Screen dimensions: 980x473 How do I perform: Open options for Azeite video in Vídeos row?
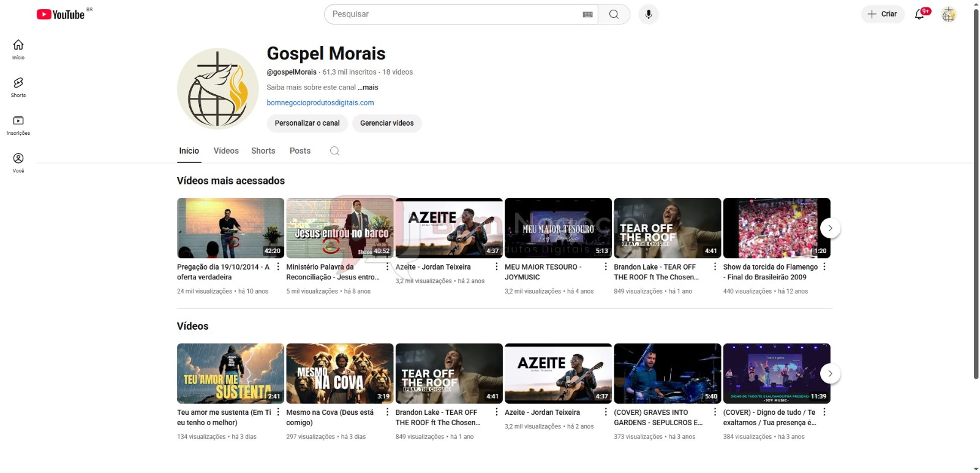point(606,412)
